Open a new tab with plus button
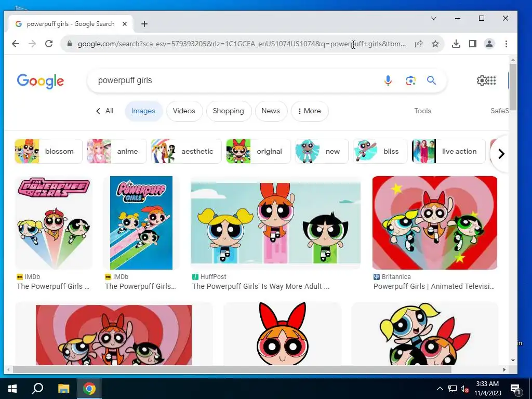The image size is (532, 399). [x=144, y=24]
